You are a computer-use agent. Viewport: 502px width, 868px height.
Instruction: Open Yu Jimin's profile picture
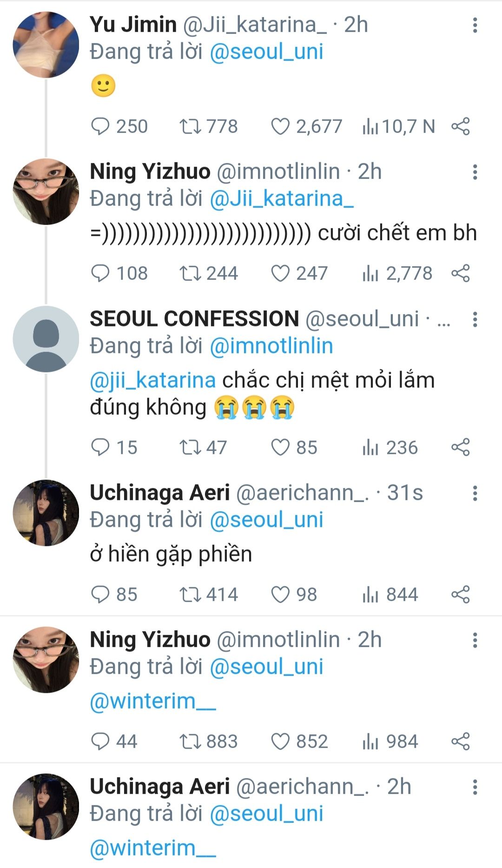click(x=46, y=45)
